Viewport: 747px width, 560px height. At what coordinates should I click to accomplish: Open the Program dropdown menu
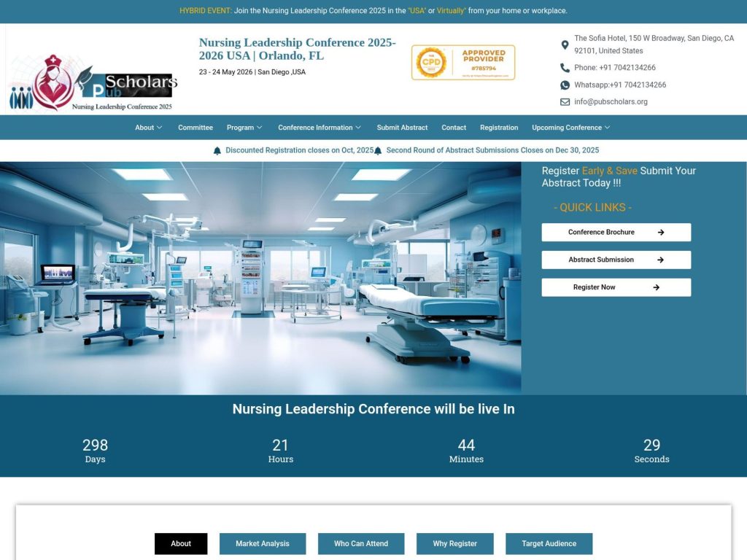[x=244, y=128]
